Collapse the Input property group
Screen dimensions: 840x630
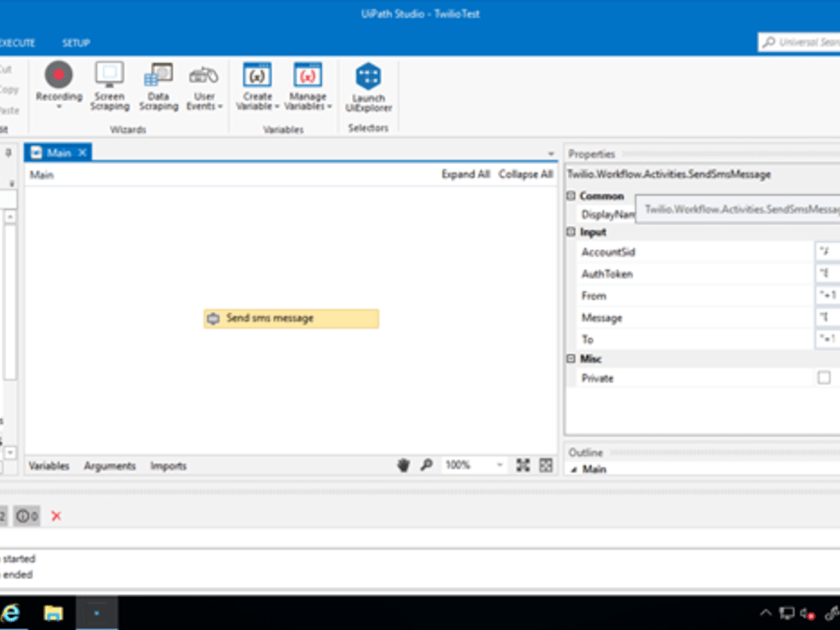tap(571, 232)
